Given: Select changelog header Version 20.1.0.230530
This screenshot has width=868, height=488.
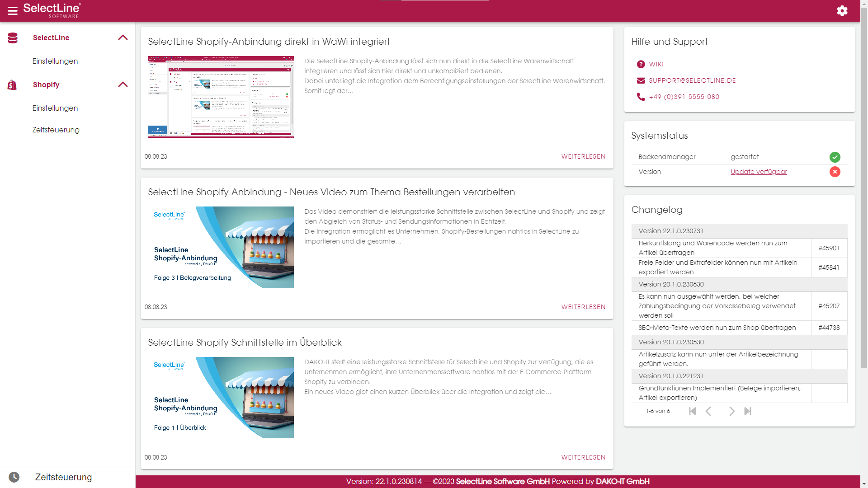Looking at the screenshot, I should click(739, 343).
